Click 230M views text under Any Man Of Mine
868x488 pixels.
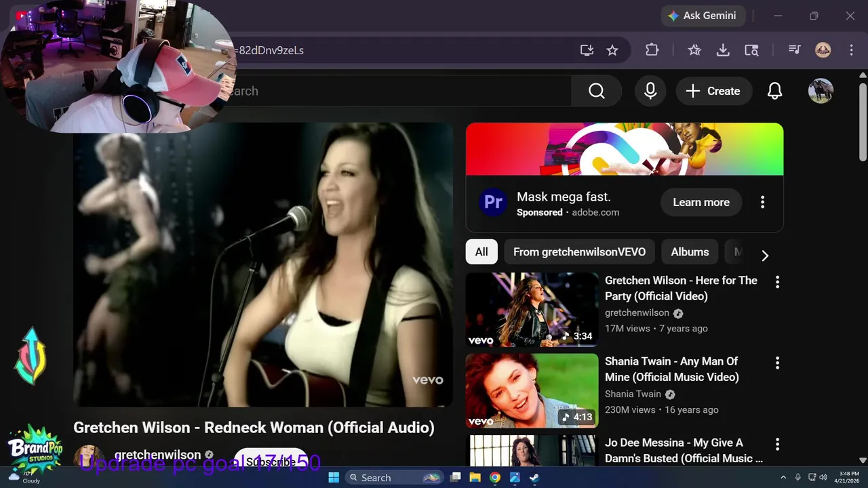(x=630, y=409)
